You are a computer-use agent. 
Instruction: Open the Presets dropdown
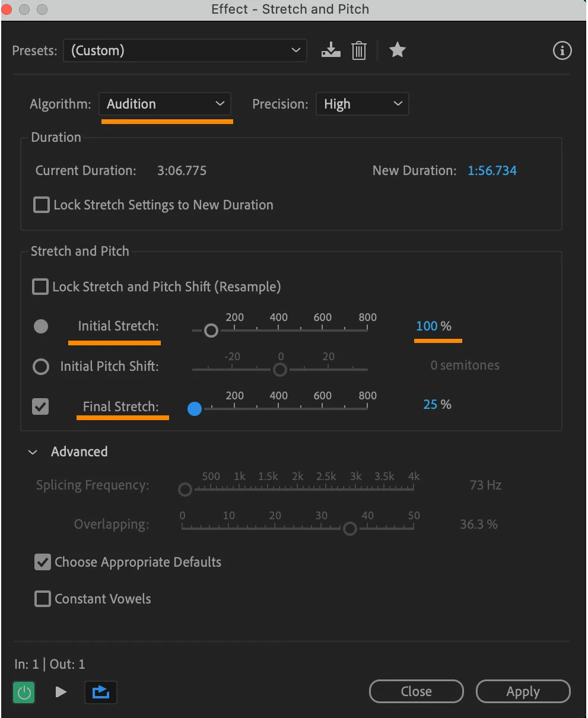[x=185, y=50]
